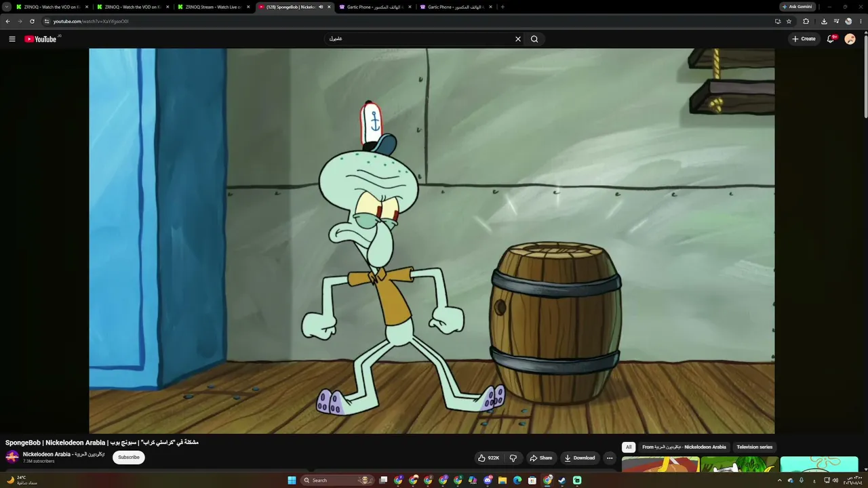Screen dimensions: 868x488
Task: Open Task View on the taskbar
Action: point(383,481)
